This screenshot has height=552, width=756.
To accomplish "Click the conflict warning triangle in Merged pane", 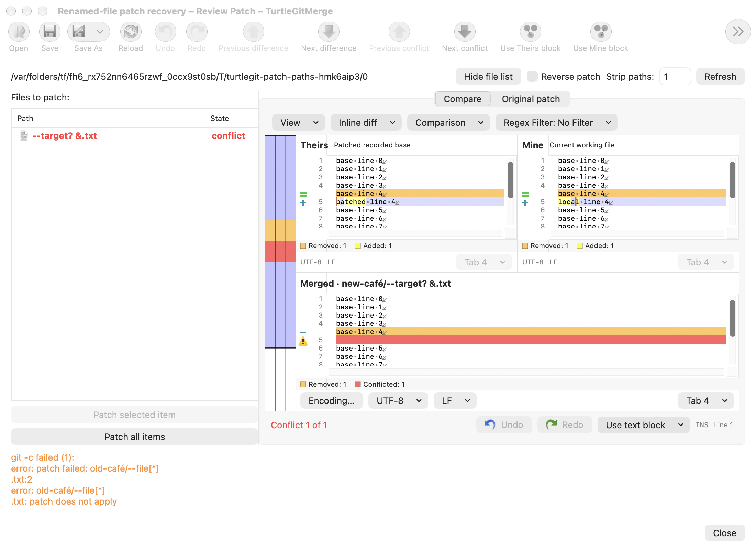I will 303,341.
